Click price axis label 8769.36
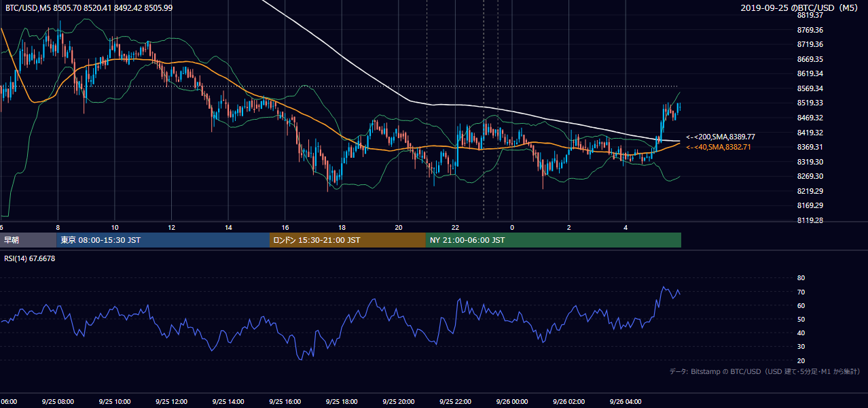The image size is (868, 408). pos(810,30)
